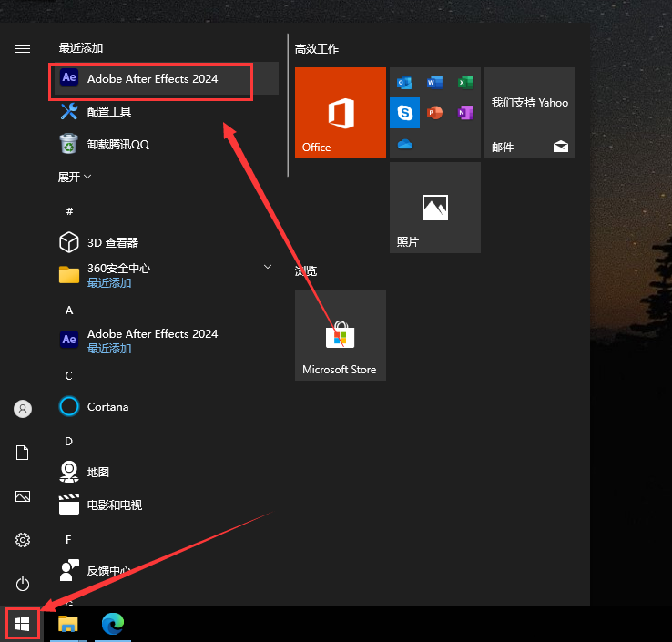Jump to letter A section header
The height and width of the screenshot is (642, 672).
[69, 311]
